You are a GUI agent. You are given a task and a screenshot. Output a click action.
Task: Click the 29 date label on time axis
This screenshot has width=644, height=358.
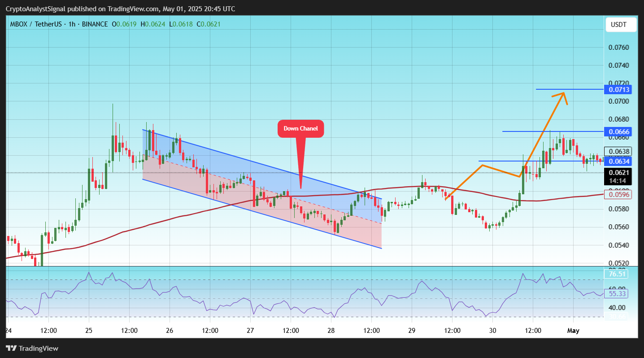pyautogui.click(x=412, y=331)
